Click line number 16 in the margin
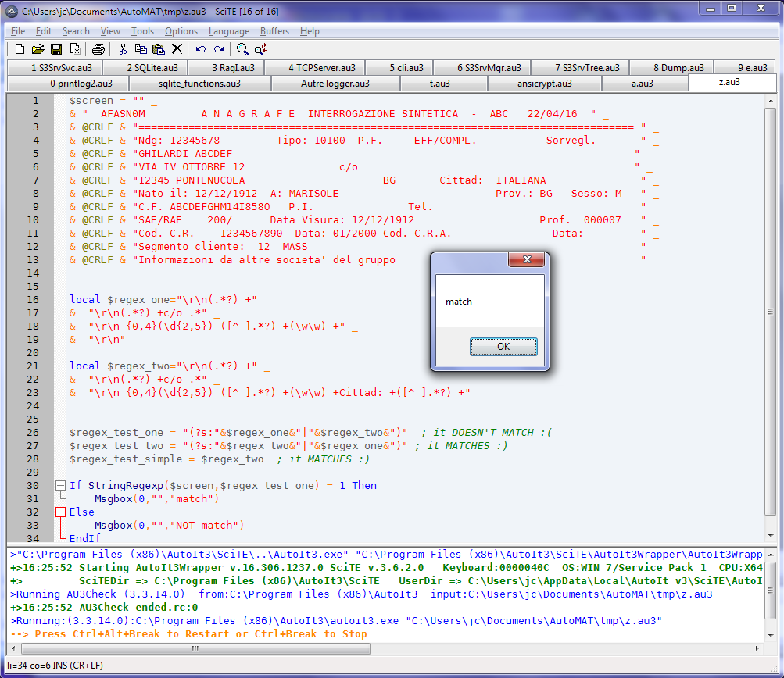Screen dimensions: 784x678 pos(33,299)
